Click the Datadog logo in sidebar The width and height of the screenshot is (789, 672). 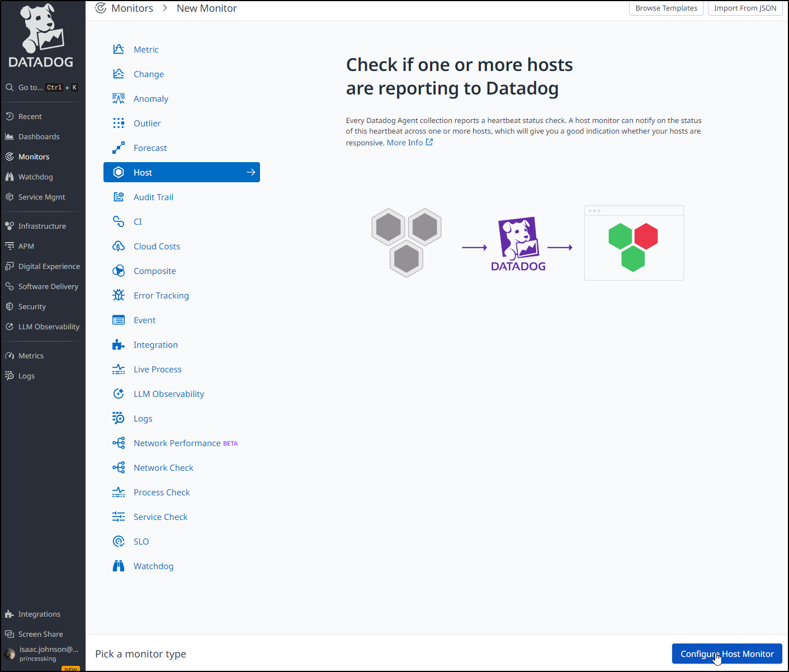[41, 36]
